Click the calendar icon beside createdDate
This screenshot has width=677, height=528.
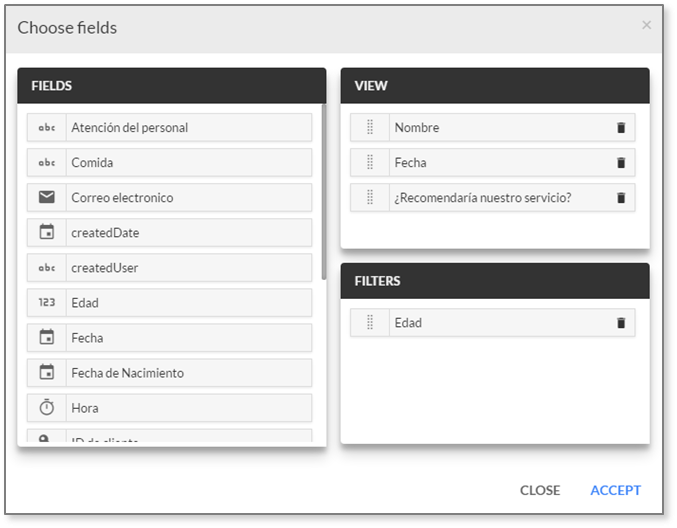pos(47,232)
